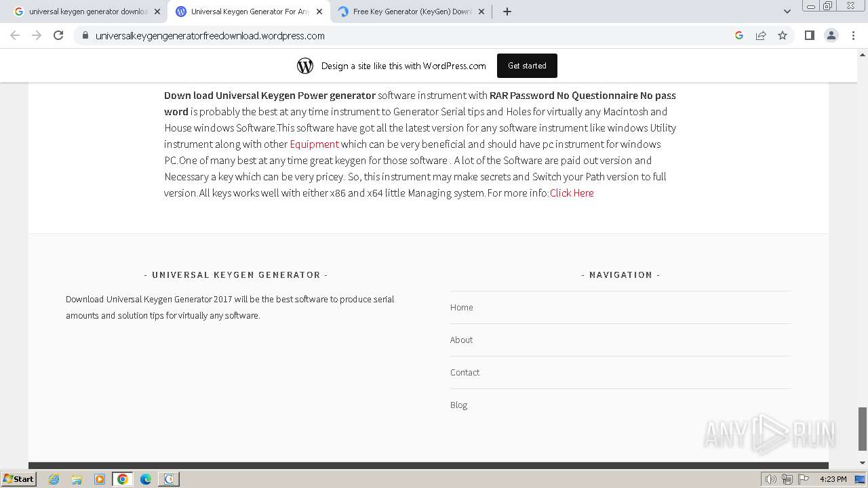The height and width of the screenshot is (488, 868).
Task: Click the bold Down load Universal Keygen text
Action: point(270,95)
